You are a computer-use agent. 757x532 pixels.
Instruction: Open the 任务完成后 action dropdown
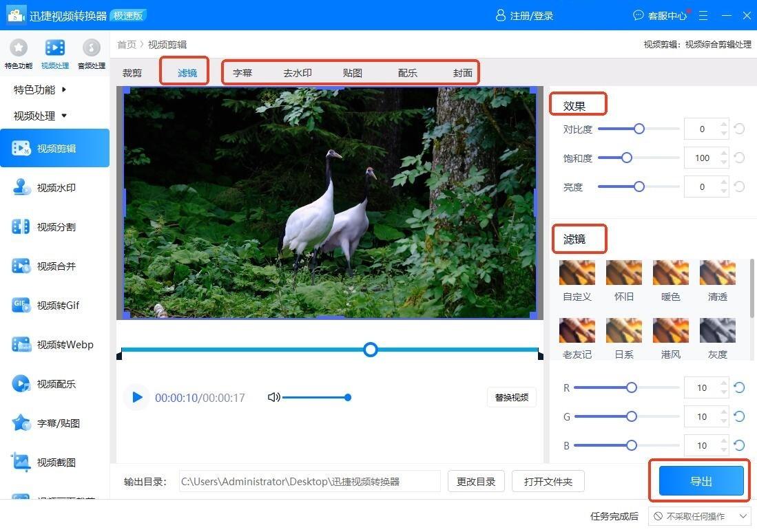[x=699, y=516]
